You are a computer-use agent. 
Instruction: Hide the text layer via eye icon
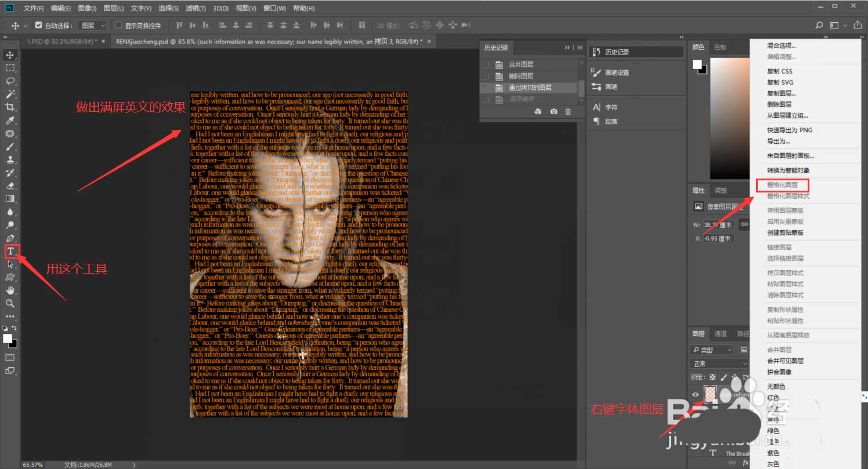point(696,395)
